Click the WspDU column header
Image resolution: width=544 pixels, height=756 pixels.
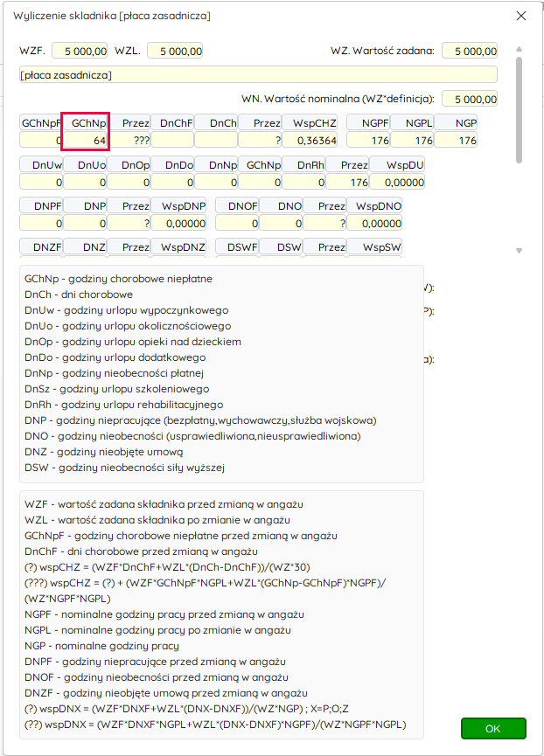[x=397, y=165]
